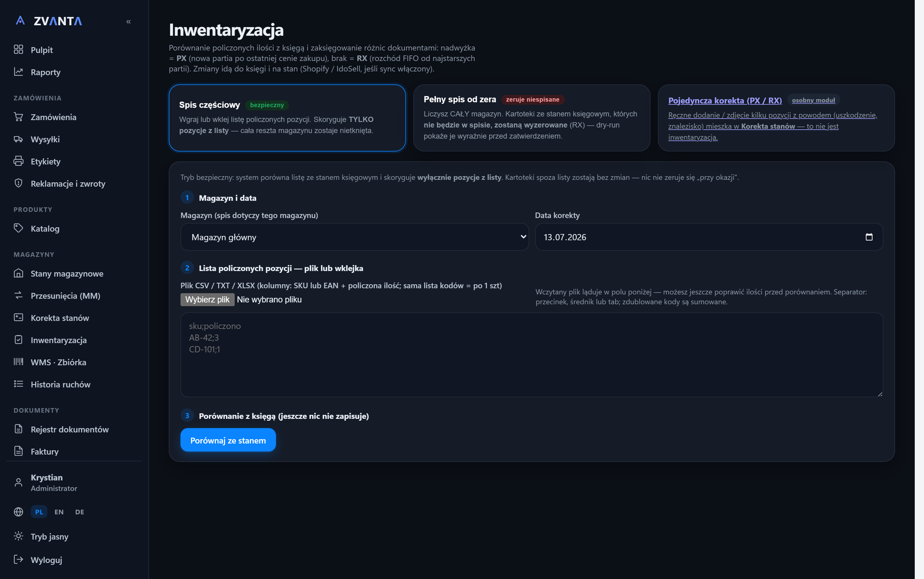The width and height of the screenshot is (924, 579).
Task: Grab the textarea resize handle corner
Action: 880,394
